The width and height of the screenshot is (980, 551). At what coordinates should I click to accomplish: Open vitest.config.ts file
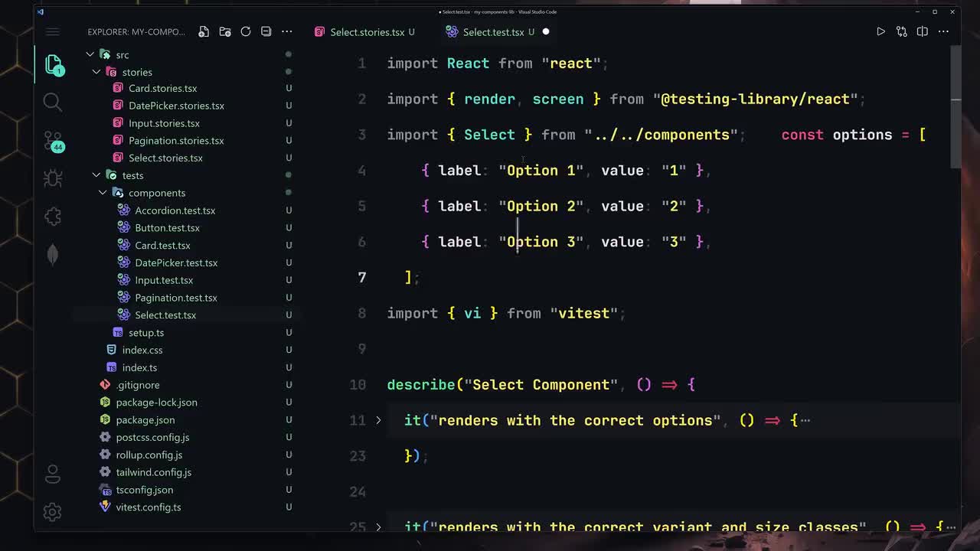(148, 507)
